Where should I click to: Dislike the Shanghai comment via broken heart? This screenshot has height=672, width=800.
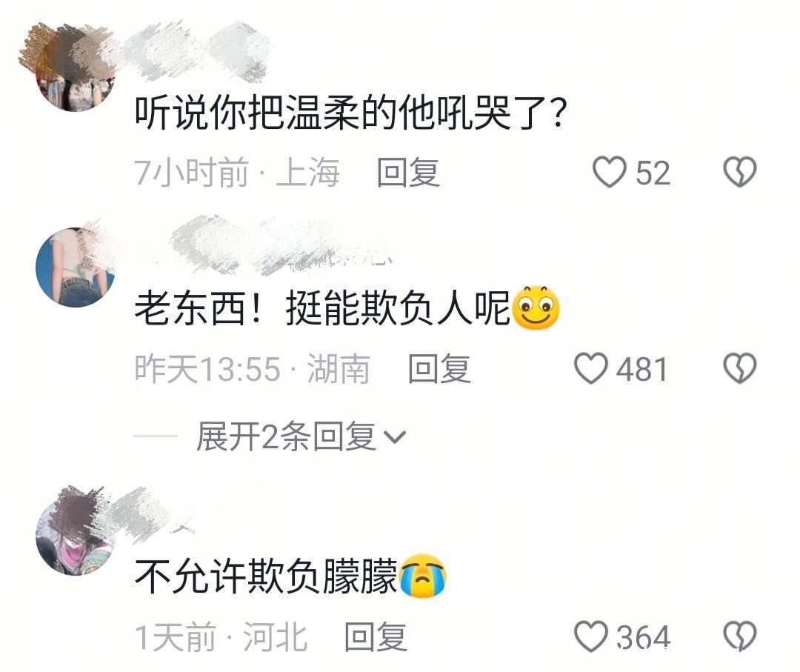[740, 172]
